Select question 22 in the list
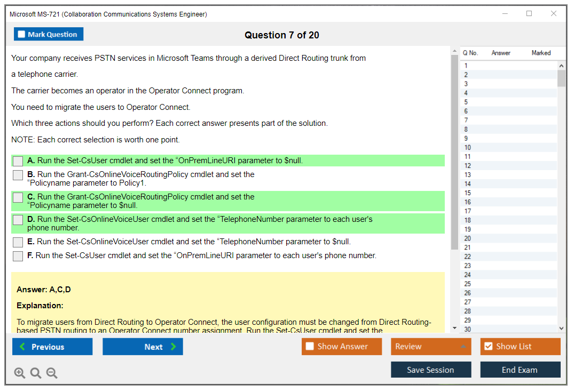Image resolution: width=574 pixels, height=392 pixels. (x=509, y=257)
